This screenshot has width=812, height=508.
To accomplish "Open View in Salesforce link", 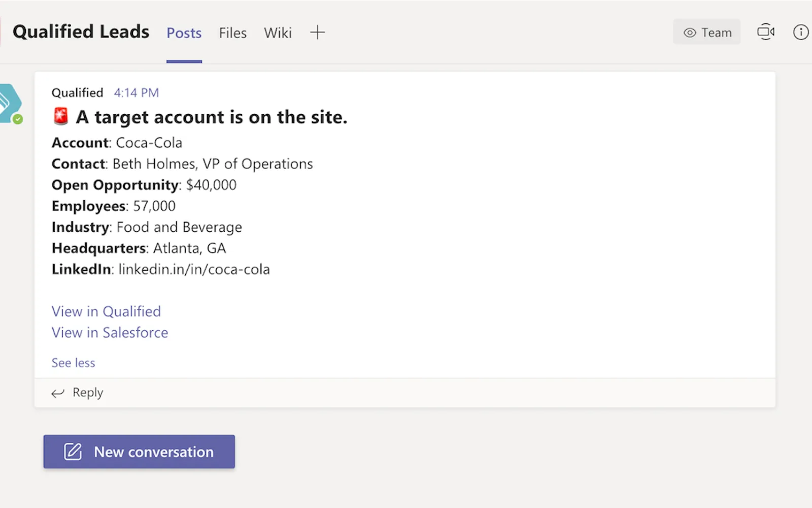I will tap(110, 333).
